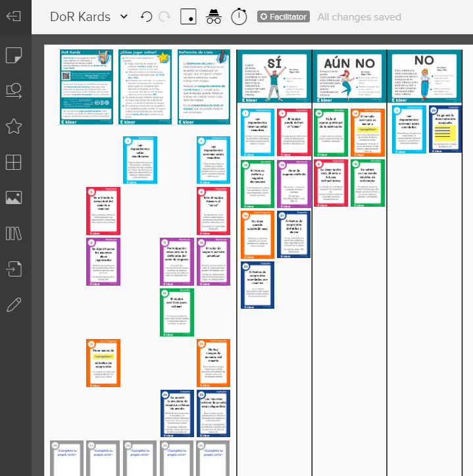Select the NO column header card
The height and width of the screenshot is (476, 473).
(424, 77)
